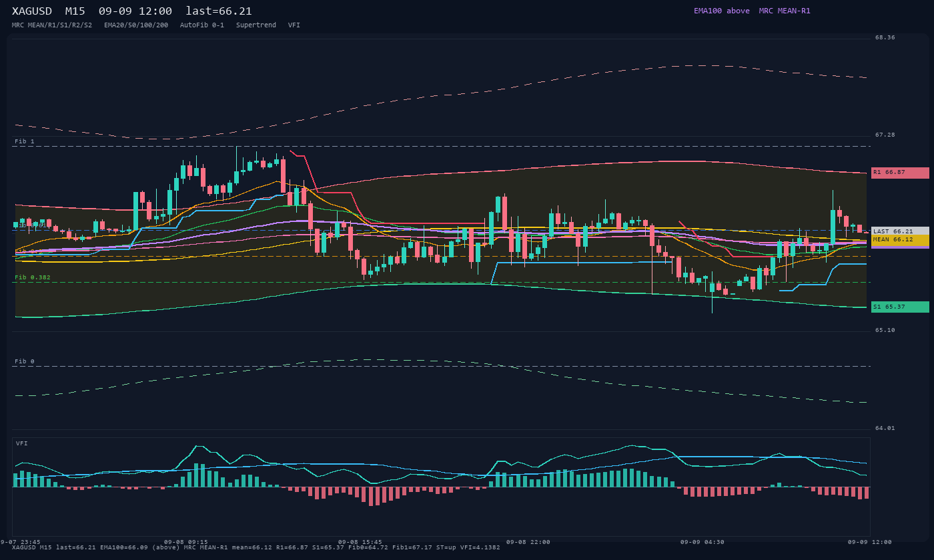Click the red 'R1 66.87' price tag
The height and width of the screenshot is (560, 934).
point(900,173)
